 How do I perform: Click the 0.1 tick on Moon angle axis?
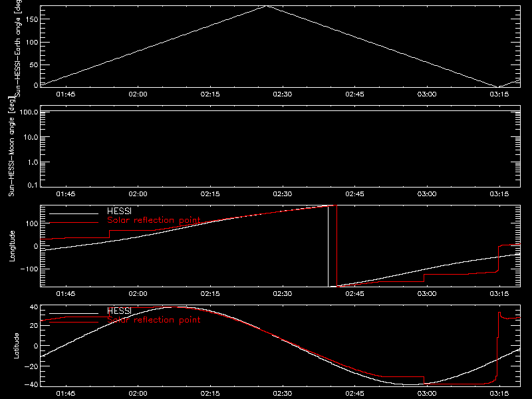pos(33,185)
